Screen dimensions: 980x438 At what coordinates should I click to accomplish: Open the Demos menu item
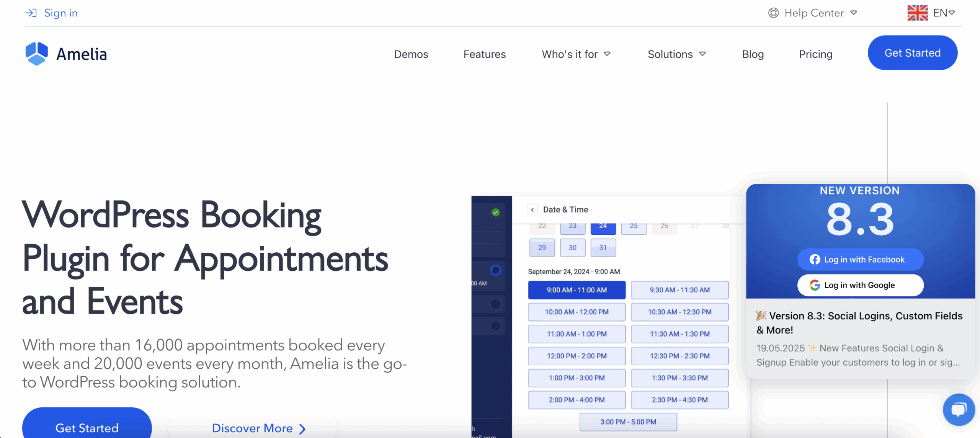[x=411, y=54]
